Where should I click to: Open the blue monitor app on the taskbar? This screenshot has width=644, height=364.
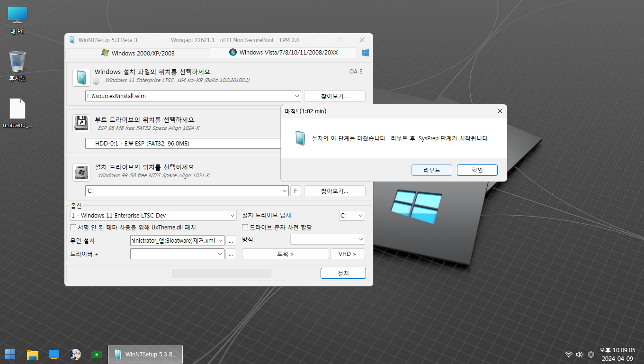point(54,354)
